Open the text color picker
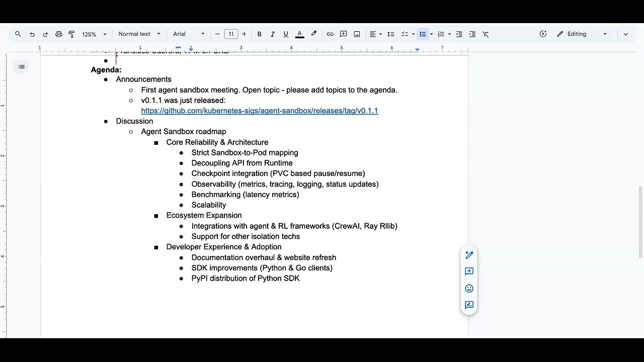Viewport: 644px width, 362px height. pos(299,34)
